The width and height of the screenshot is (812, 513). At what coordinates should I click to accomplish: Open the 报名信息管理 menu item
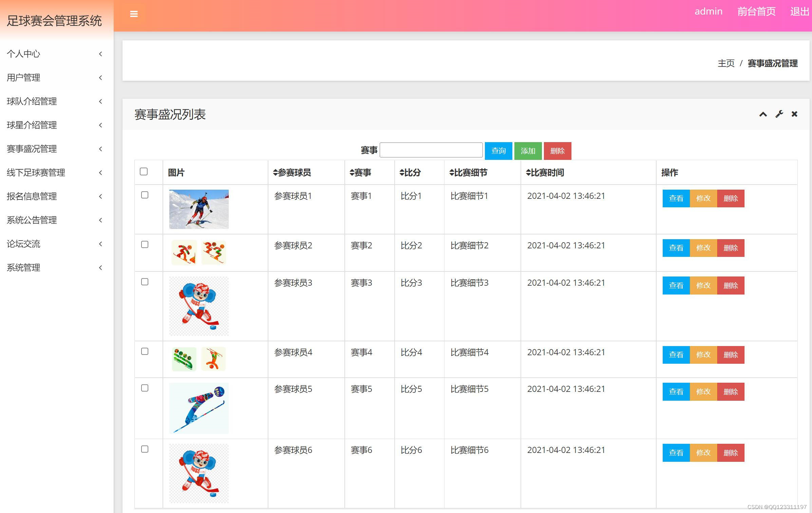(x=32, y=196)
